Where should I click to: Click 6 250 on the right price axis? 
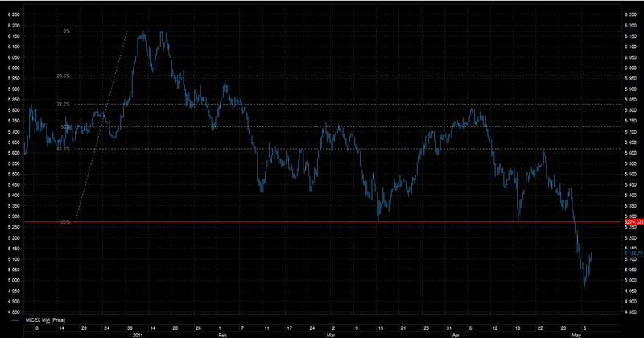pos(630,14)
